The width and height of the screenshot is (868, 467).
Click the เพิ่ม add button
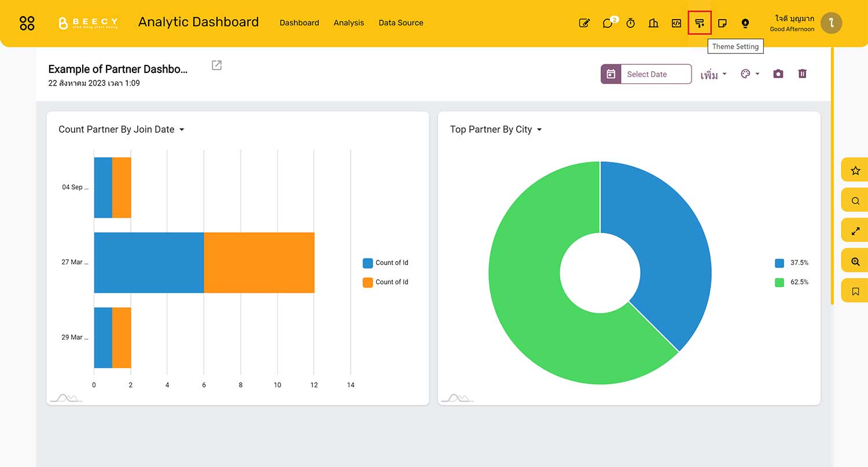tap(713, 75)
